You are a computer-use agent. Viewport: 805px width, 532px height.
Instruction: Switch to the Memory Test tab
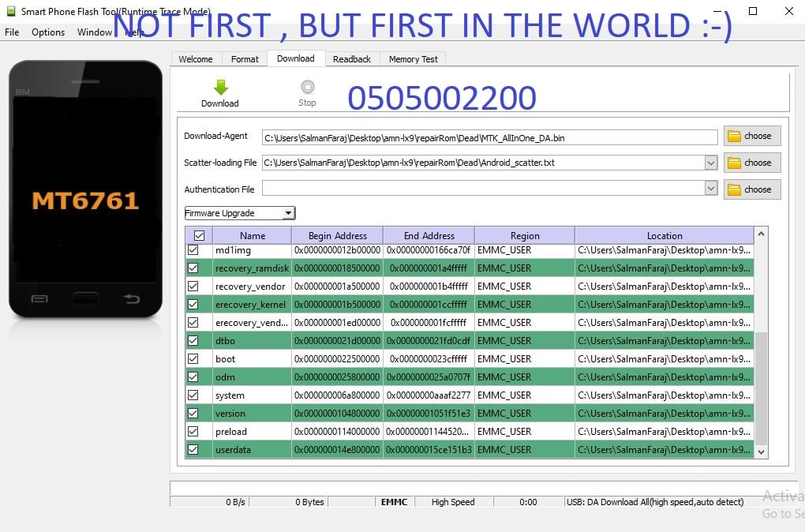(414, 59)
